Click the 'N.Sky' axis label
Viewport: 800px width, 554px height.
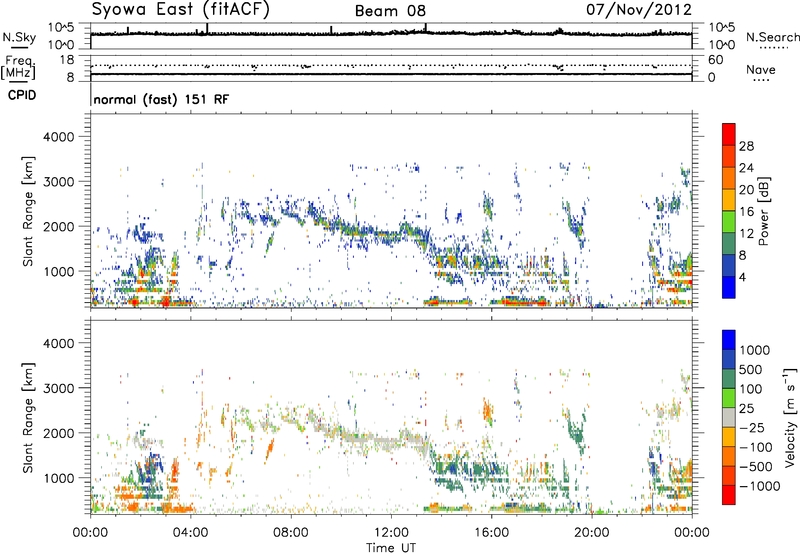[19, 37]
